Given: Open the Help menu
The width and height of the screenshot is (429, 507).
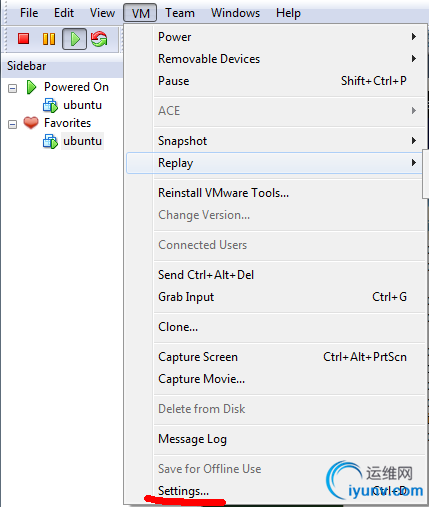Looking at the screenshot, I should [288, 13].
